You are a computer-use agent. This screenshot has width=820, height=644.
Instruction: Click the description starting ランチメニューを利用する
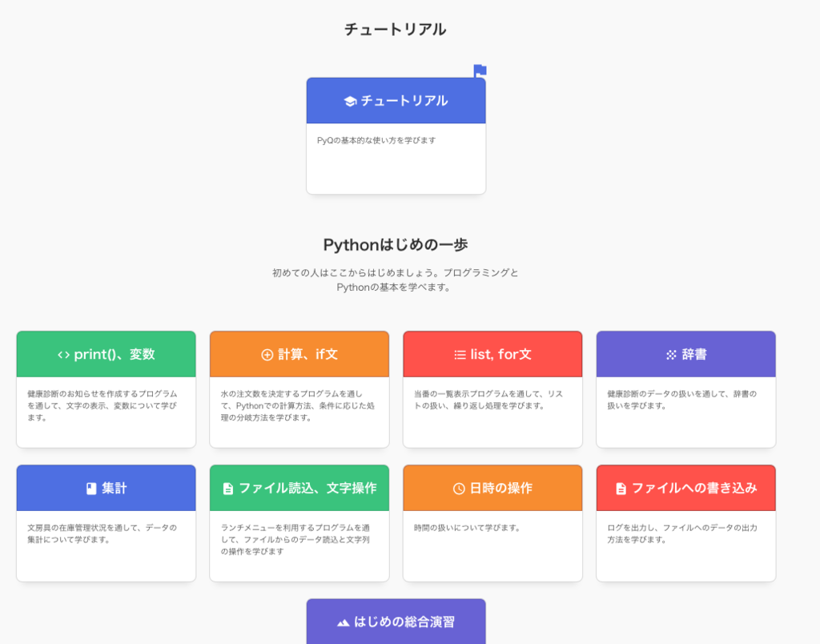click(295, 539)
